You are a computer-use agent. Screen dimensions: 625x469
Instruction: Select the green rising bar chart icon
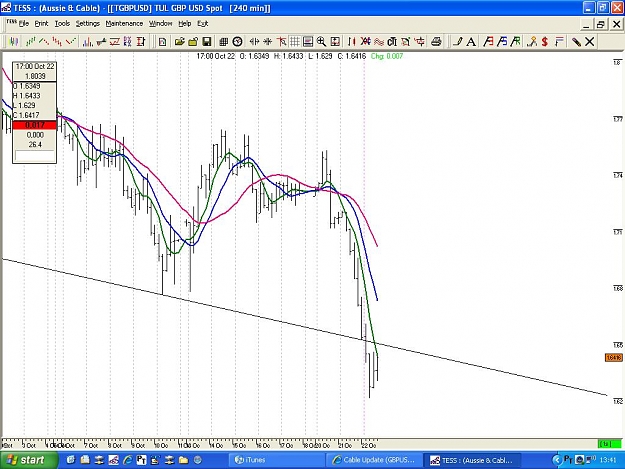[31, 41]
